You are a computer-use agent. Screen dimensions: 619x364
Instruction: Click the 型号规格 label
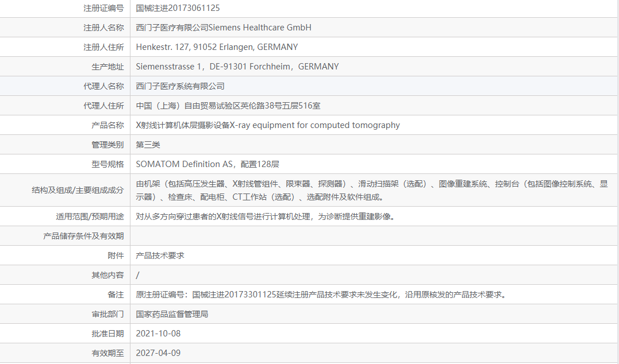(107, 164)
